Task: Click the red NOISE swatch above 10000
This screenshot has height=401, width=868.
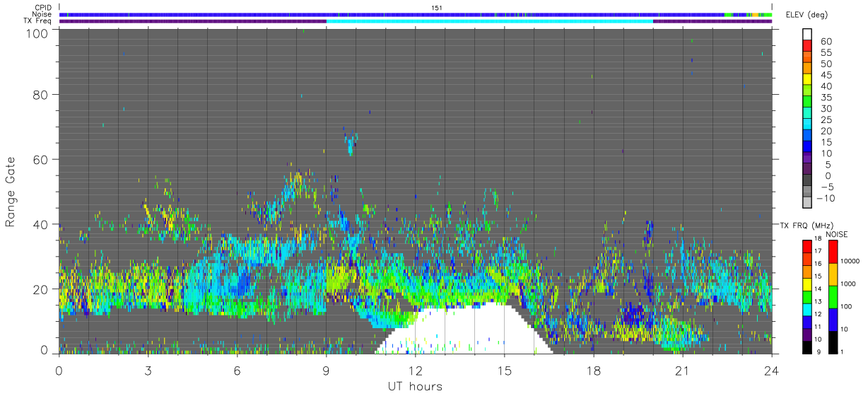Action: pos(833,252)
